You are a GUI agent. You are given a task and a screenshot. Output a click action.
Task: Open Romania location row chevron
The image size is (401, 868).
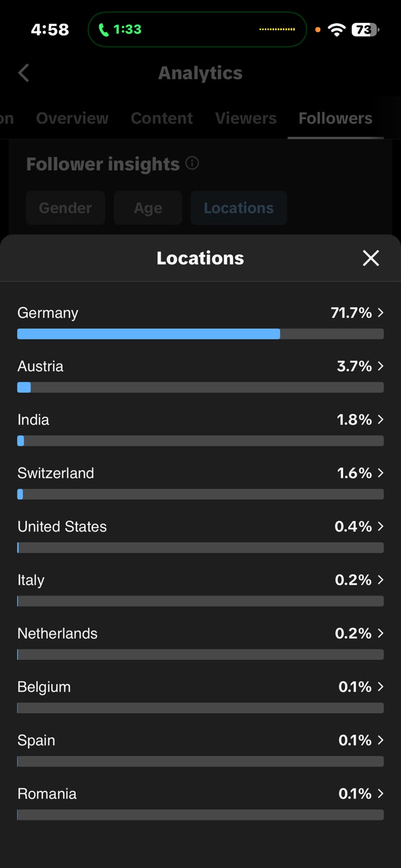(x=380, y=794)
